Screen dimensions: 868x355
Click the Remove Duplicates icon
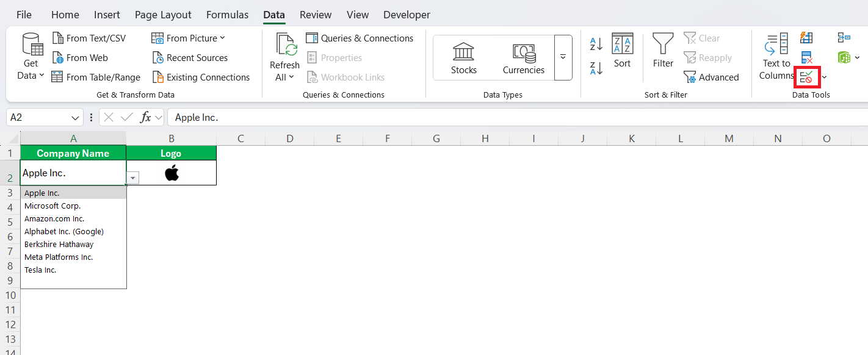806,57
